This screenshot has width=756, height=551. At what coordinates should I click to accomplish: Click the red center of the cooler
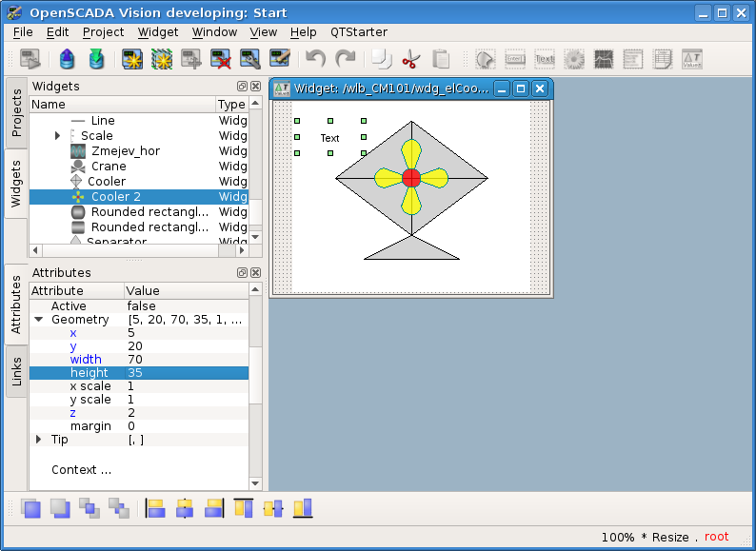tap(411, 178)
